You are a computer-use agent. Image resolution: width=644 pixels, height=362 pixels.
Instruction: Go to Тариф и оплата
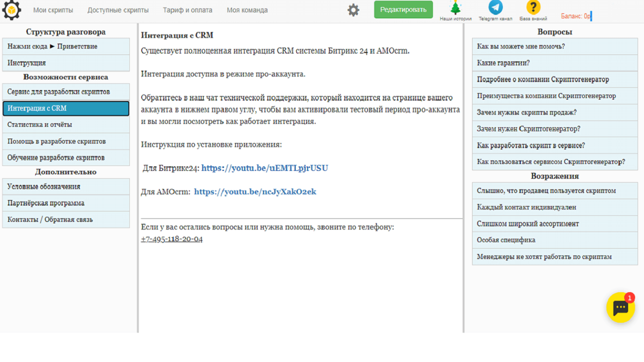point(187,10)
